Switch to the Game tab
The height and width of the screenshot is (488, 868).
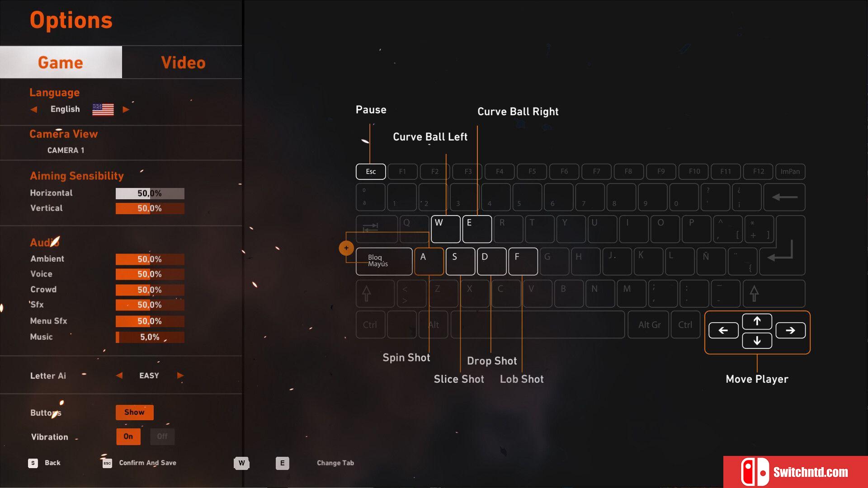pyautogui.click(x=59, y=61)
